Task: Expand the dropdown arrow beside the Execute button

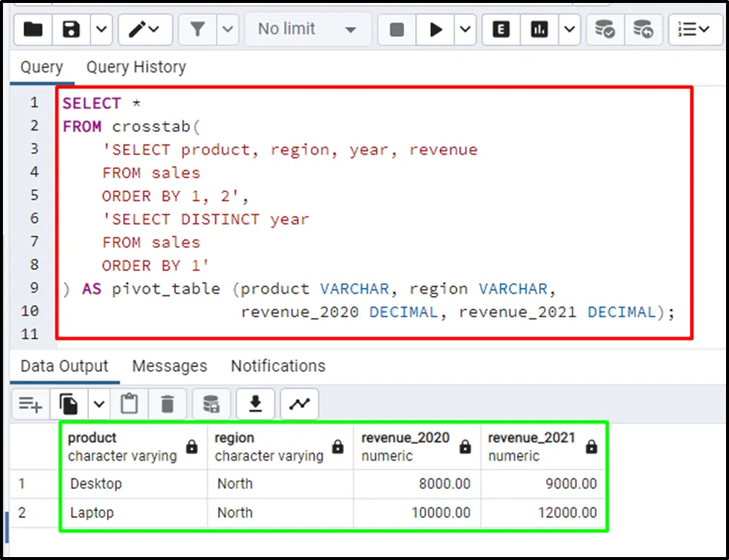Action: pos(465,30)
